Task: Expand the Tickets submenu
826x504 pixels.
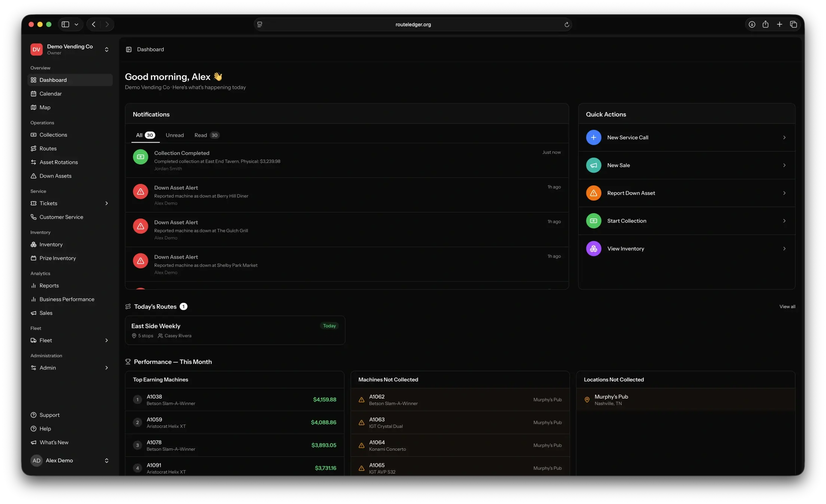Action: click(107, 203)
